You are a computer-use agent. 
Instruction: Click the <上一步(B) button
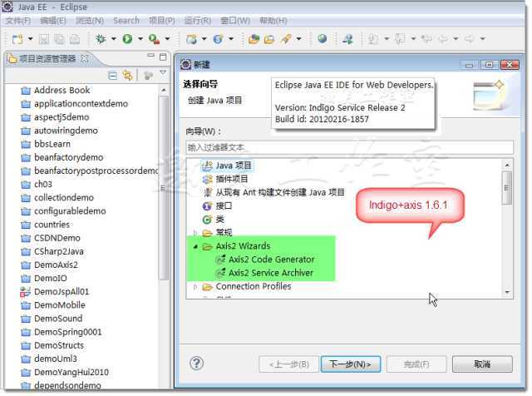coord(288,364)
